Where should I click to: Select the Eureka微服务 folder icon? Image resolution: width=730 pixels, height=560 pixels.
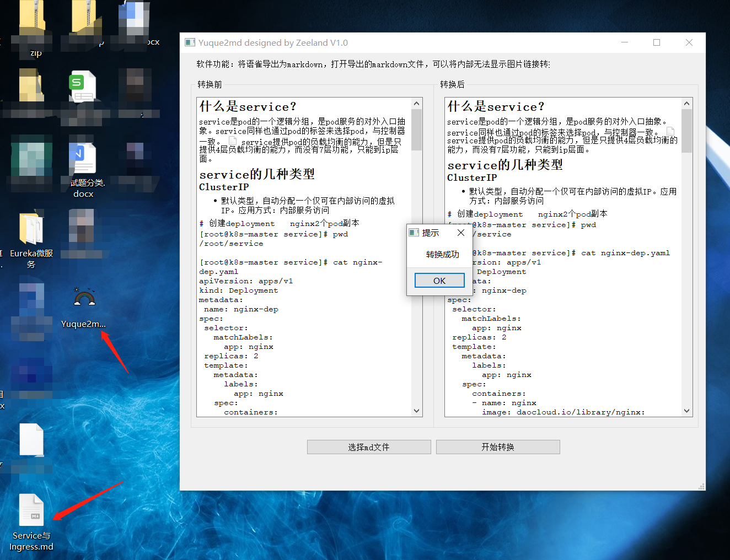[31, 239]
